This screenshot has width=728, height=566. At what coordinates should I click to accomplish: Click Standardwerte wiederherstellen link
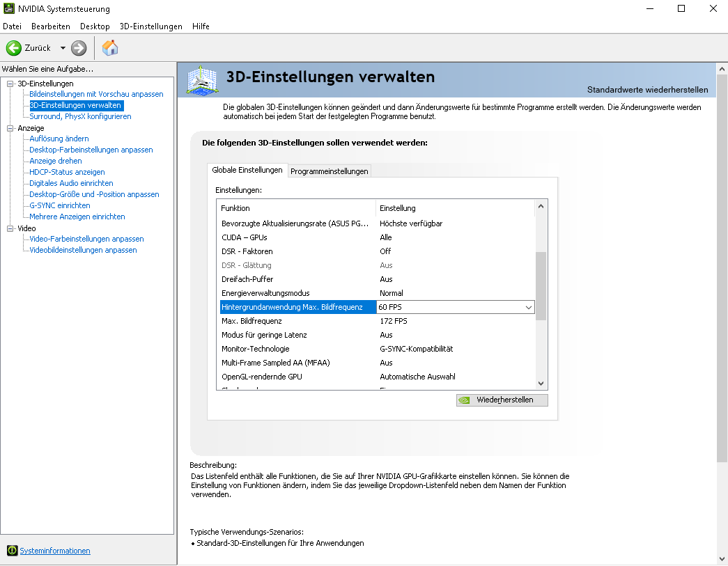coord(647,90)
